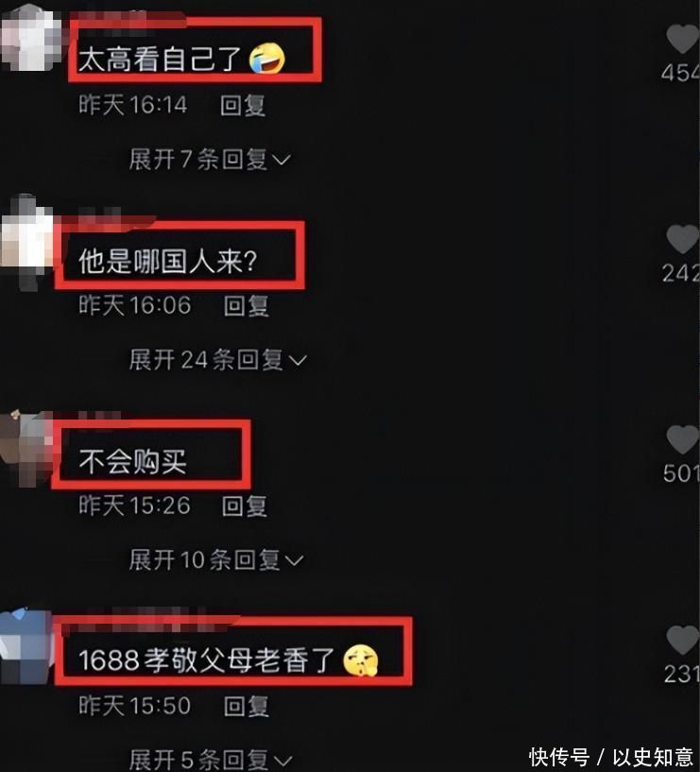Like the comment "他是哪国人来?"
700x772 pixels.
683,239
